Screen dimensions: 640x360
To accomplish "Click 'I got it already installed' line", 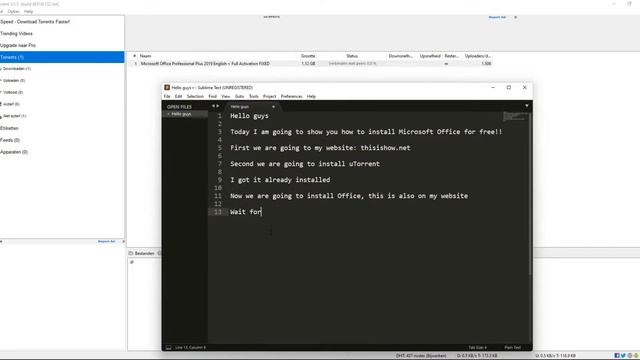I will click(x=280, y=180).
